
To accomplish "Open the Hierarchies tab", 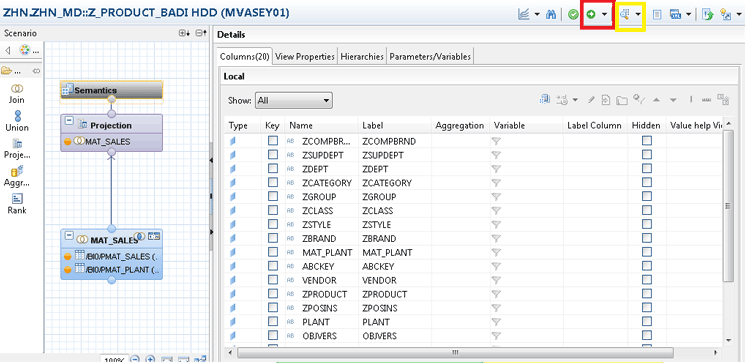I will tap(362, 57).
